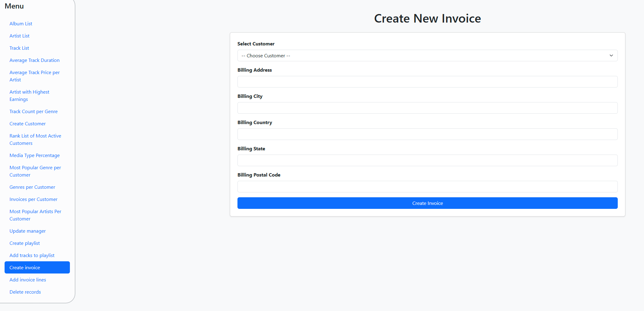Open the Select Customer dropdown
The image size is (644, 311).
click(427, 55)
